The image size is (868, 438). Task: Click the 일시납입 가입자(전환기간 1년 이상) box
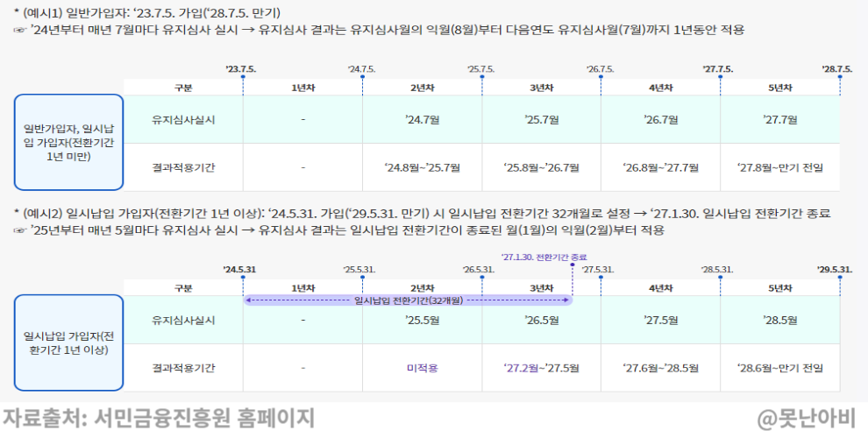click(x=68, y=343)
